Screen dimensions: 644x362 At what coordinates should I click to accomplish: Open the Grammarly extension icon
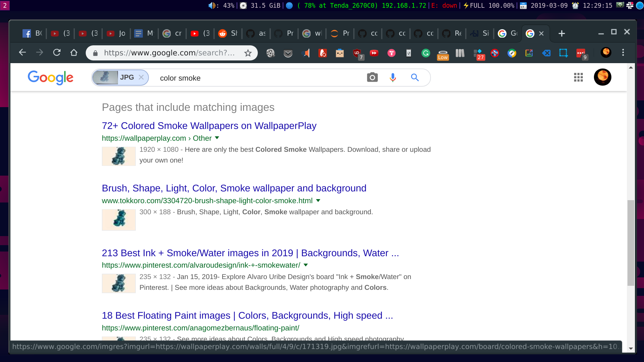426,53
